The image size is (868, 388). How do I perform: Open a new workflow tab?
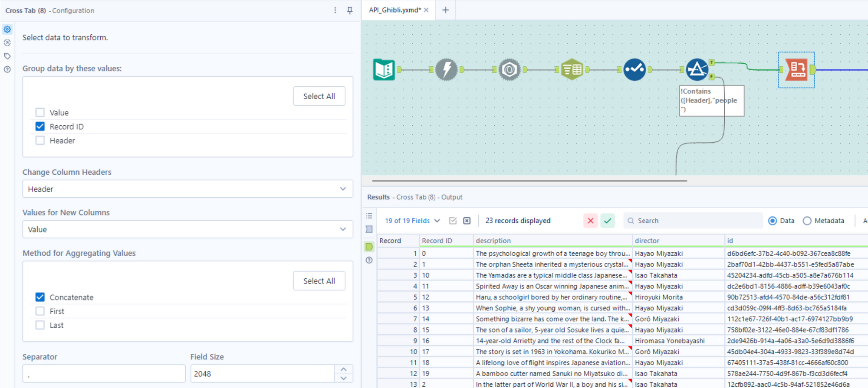tap(445, 10)
